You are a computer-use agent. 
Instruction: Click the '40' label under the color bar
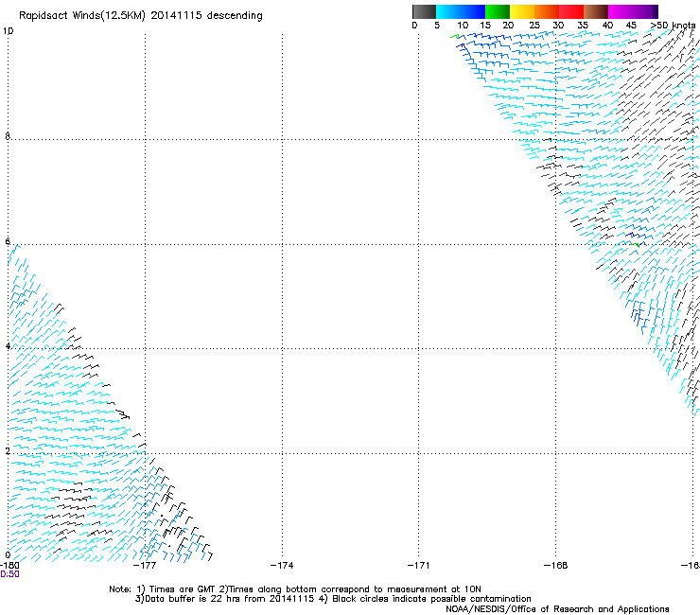(x=607, y=26)
